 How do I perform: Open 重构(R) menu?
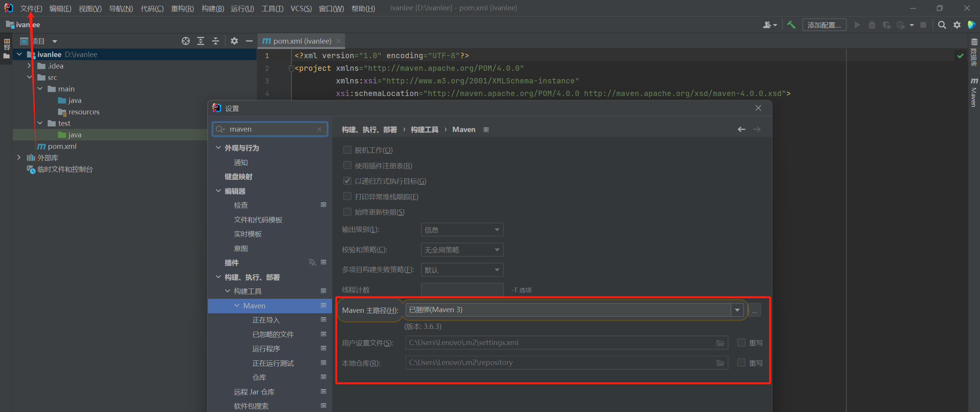tap(182, 8)
